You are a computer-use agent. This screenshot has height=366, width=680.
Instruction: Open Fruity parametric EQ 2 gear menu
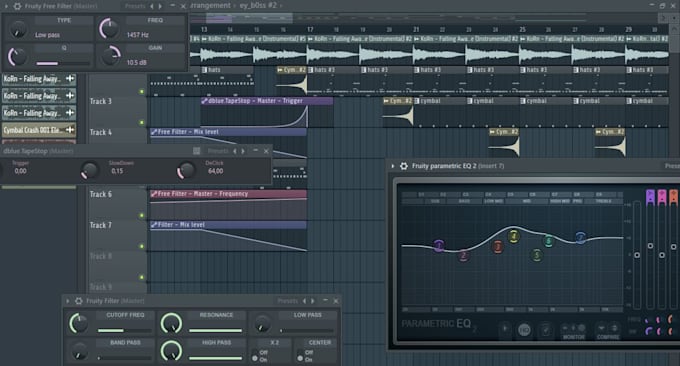point(403,166)
